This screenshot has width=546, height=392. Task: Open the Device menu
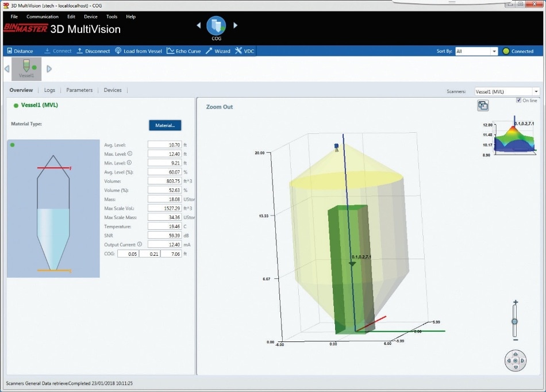[91, 17]
